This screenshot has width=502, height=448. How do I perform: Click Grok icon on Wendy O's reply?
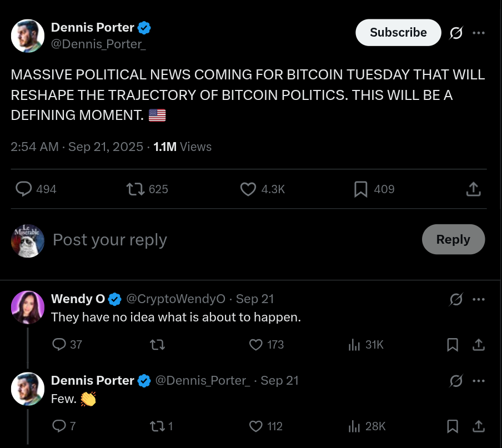456,299
